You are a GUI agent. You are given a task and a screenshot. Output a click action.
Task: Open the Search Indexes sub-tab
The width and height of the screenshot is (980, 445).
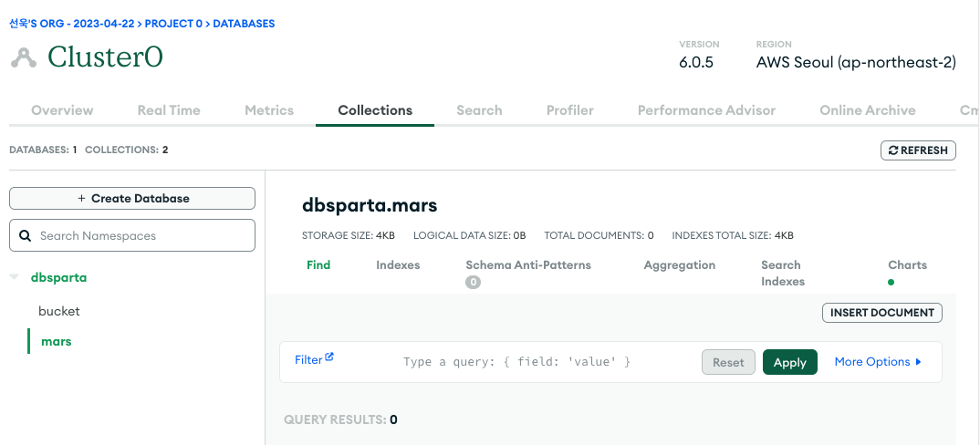click(x=783, y=274)
